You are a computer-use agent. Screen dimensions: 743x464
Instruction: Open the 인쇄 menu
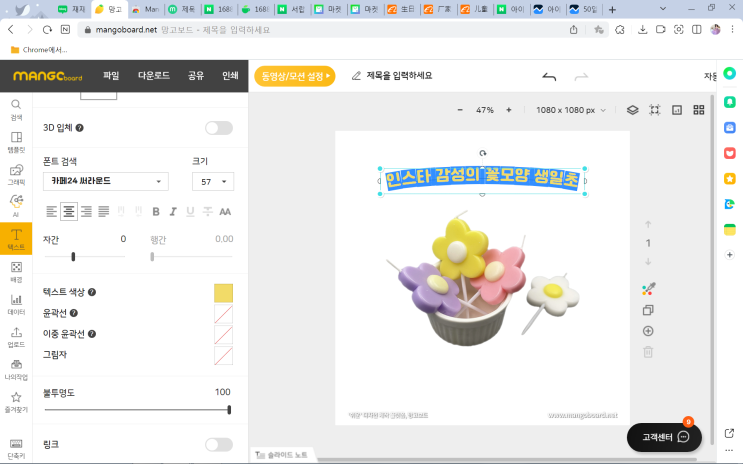(x=230, y=75)
